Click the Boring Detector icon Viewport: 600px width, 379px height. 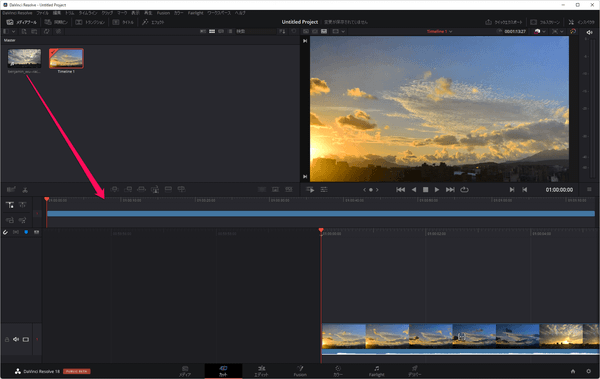coord(11,189)
